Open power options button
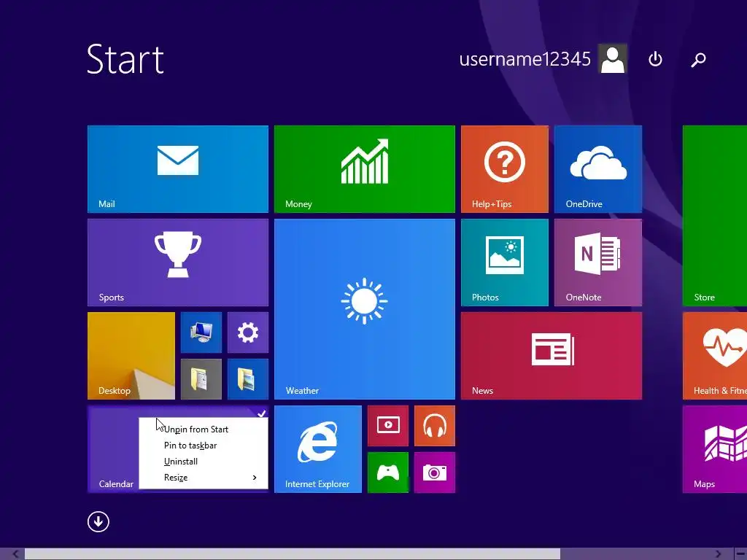 click(656, 60)
